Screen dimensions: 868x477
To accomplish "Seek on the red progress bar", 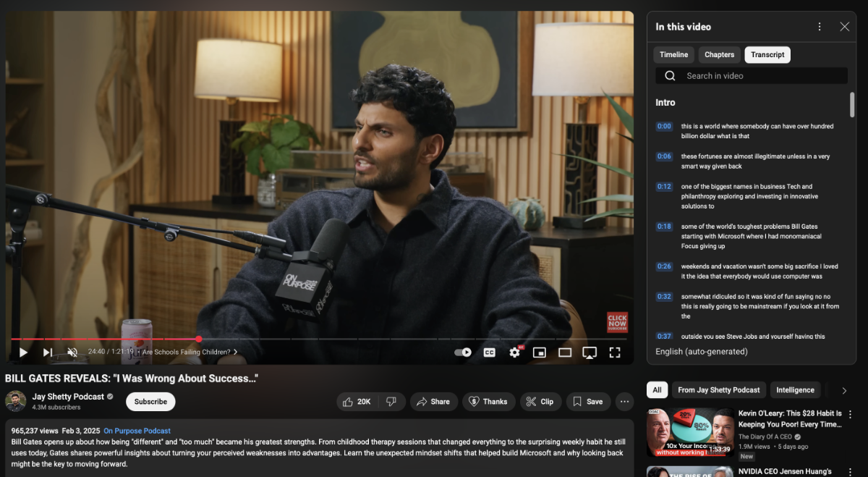I will tap(104, 339).
